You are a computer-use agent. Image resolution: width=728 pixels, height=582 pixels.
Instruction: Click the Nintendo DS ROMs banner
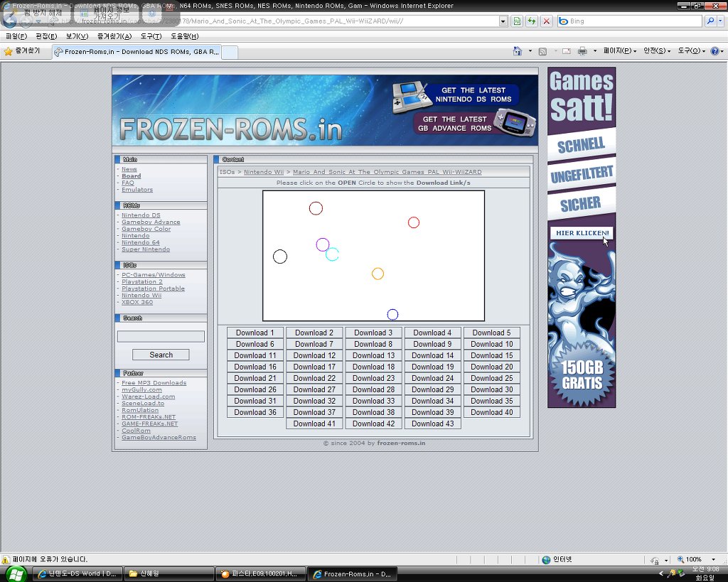click(x=455, y=96)
